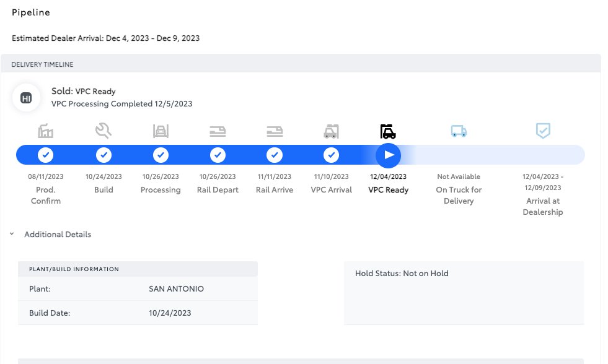Click the Build Date value 10/24/2023
The image size is (608, 364).
pyautogui.click(x=170, y=313)
